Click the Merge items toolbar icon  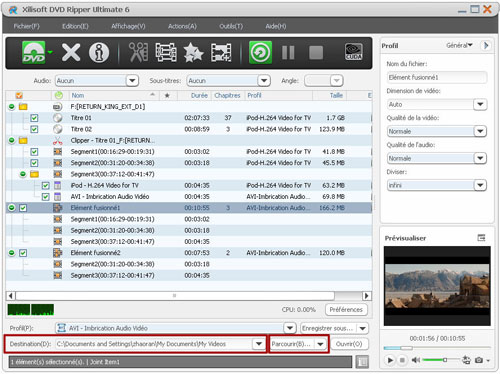point(221,52)
